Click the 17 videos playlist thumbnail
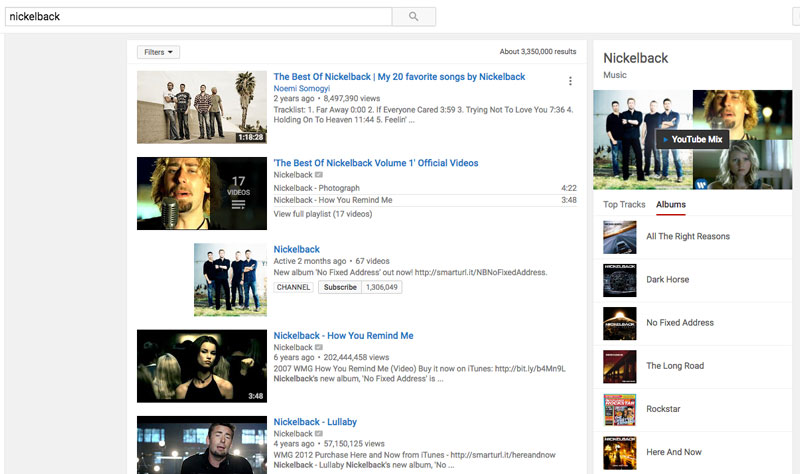800x474 pixels. pos(202,193)
